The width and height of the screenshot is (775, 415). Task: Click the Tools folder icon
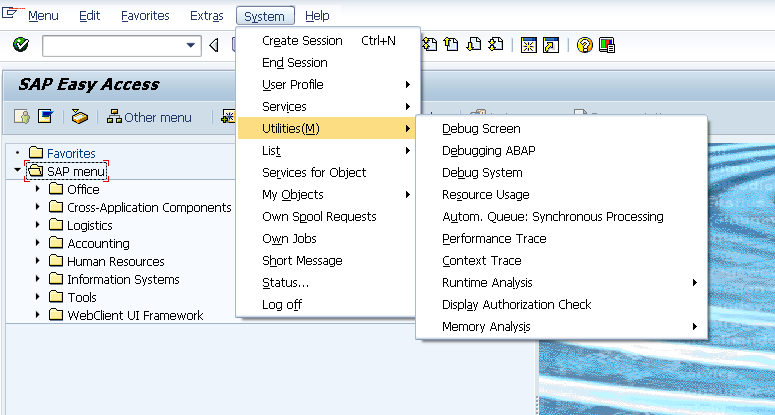(56, 296)
